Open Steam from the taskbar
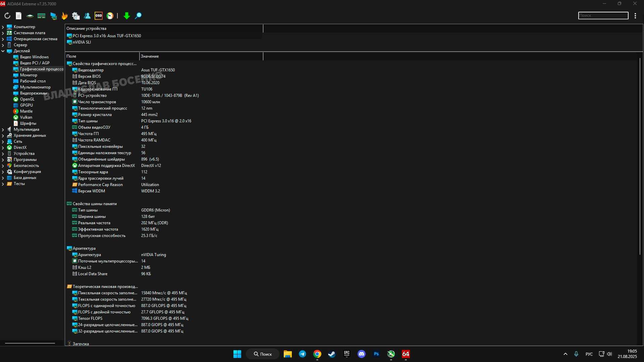The height and width of the screenshot is (362, 644). (x=332, y=354)
